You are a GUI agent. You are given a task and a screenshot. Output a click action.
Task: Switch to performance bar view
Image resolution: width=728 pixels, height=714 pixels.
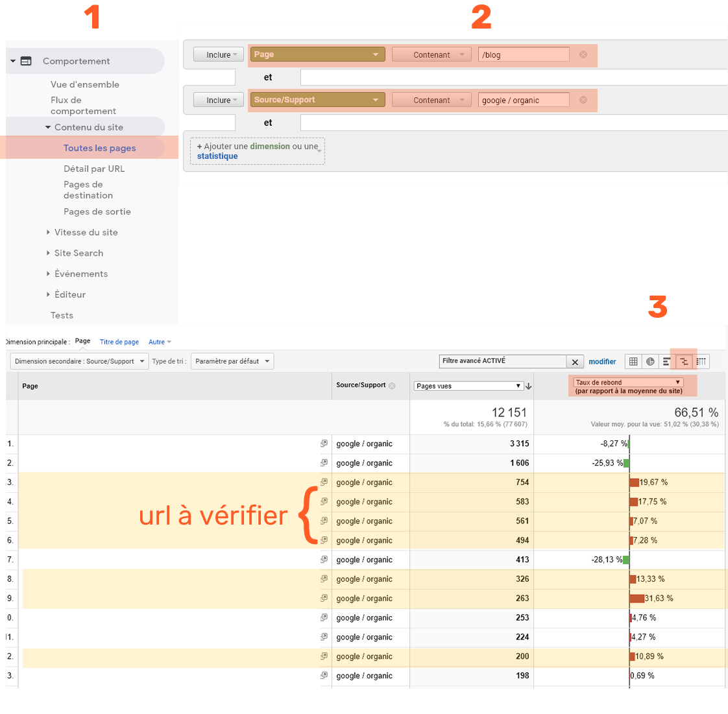pos(667,361)
